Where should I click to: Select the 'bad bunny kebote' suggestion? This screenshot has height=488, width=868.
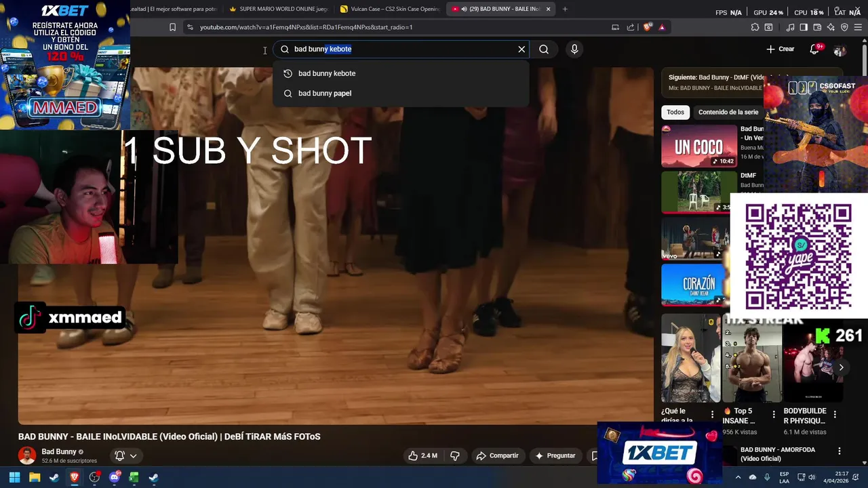(401, 73)
